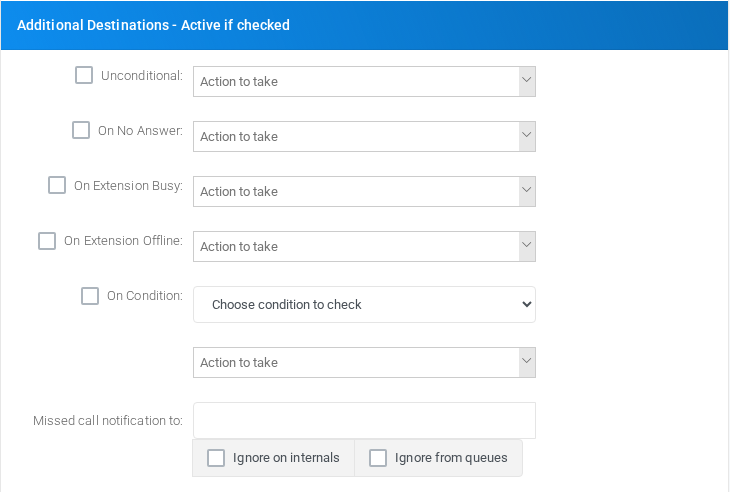Click the On Extension Busy label
730x492 pixels.
[128, 185]
